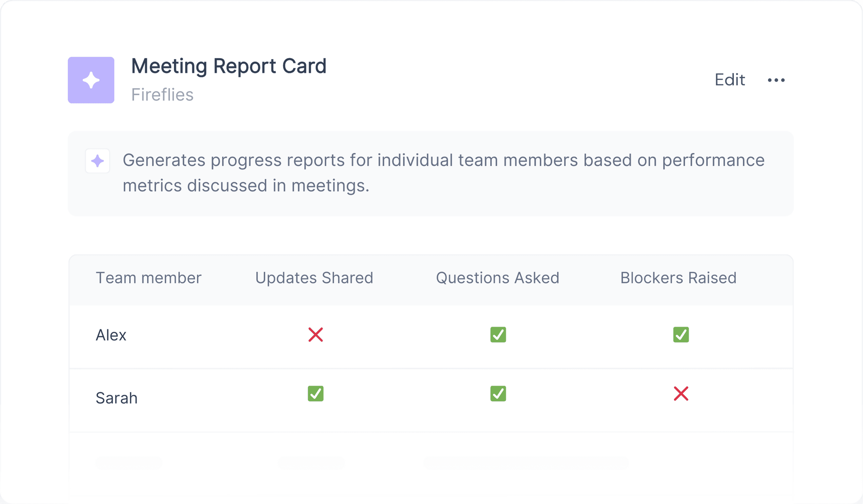Click Alex's red X under Updates Shared
863x504 pixels.
click(x=315, y=335)
